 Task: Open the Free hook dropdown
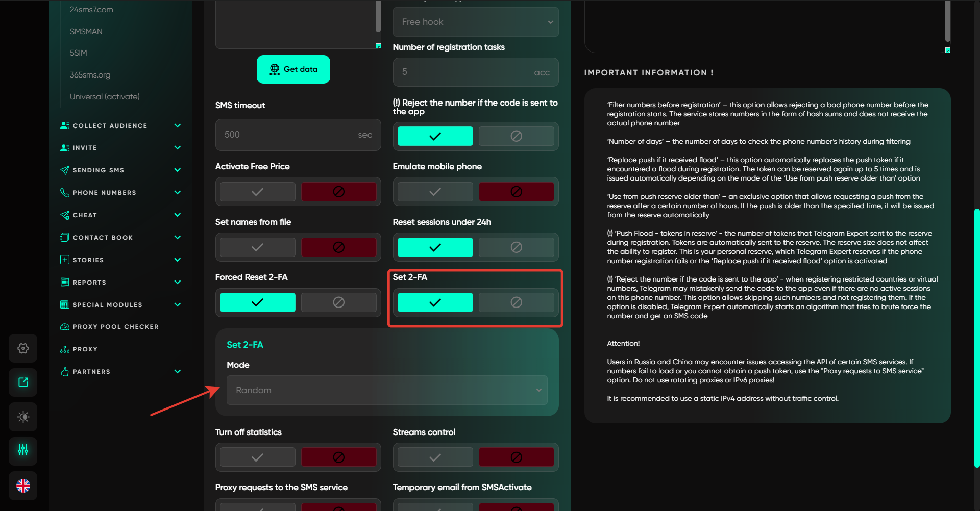[476, 22]
